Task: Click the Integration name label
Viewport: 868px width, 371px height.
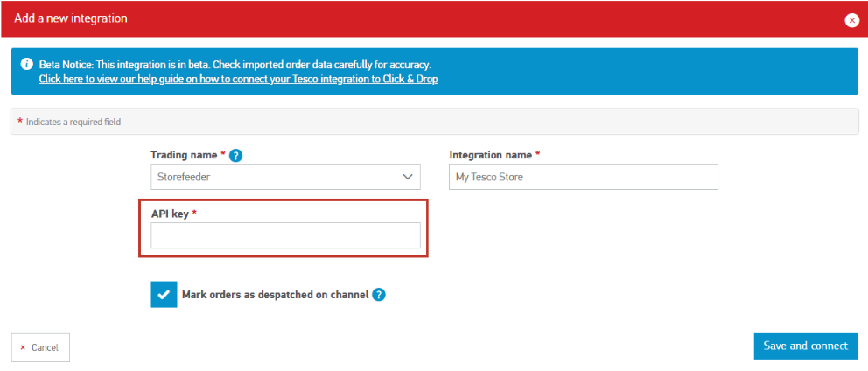Action: coord(490,155)
